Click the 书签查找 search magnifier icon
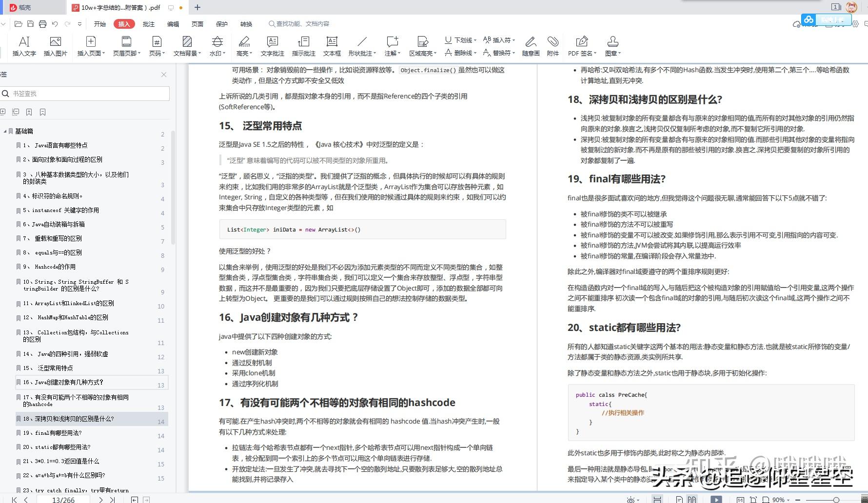Image resolution: width=868 pixels, height=503 pixels. click(x=5, y=94)
